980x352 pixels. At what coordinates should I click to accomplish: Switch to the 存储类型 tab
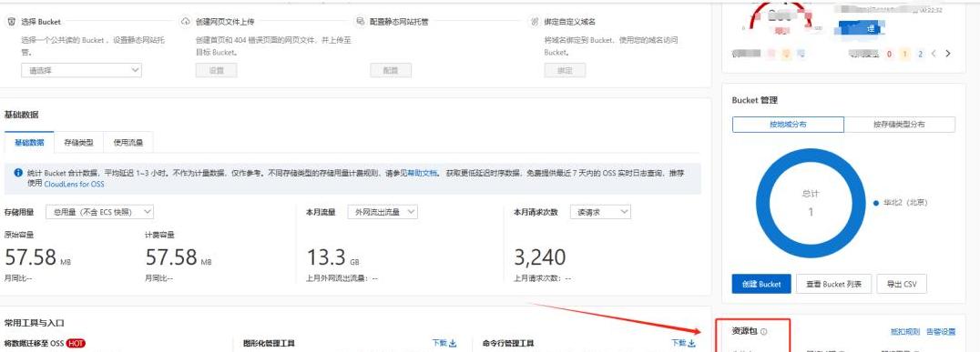point(78,142)
